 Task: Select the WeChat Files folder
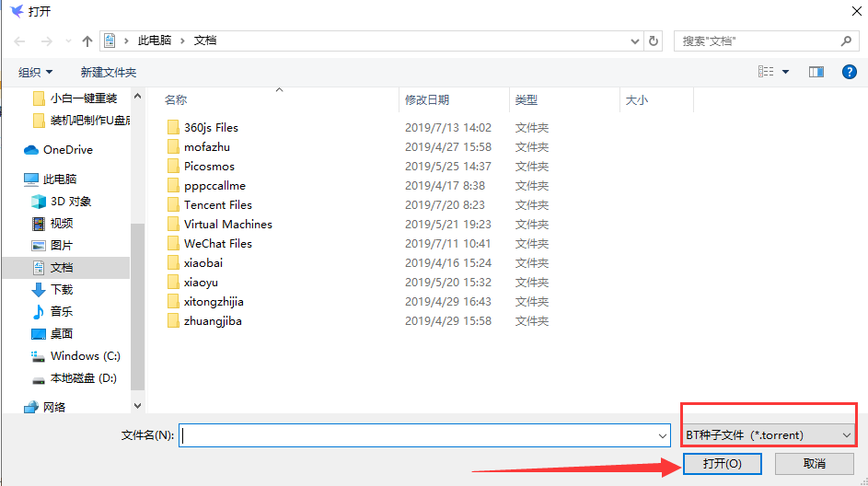[x=217, y=244]
